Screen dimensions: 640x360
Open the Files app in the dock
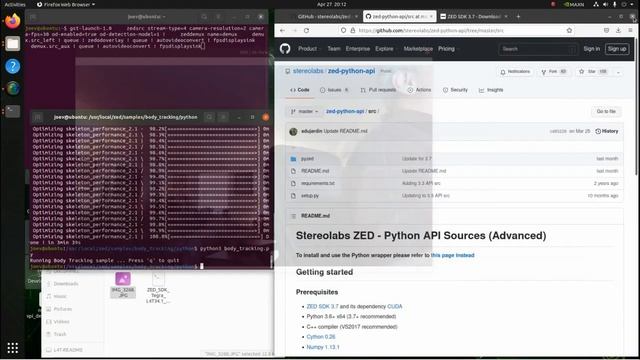coord(13,43)
